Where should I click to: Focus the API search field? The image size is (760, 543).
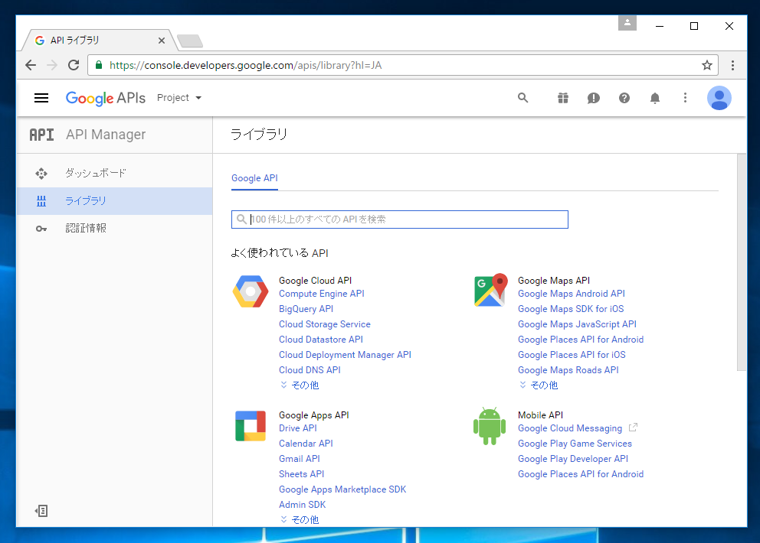click(x=400, y=219)
